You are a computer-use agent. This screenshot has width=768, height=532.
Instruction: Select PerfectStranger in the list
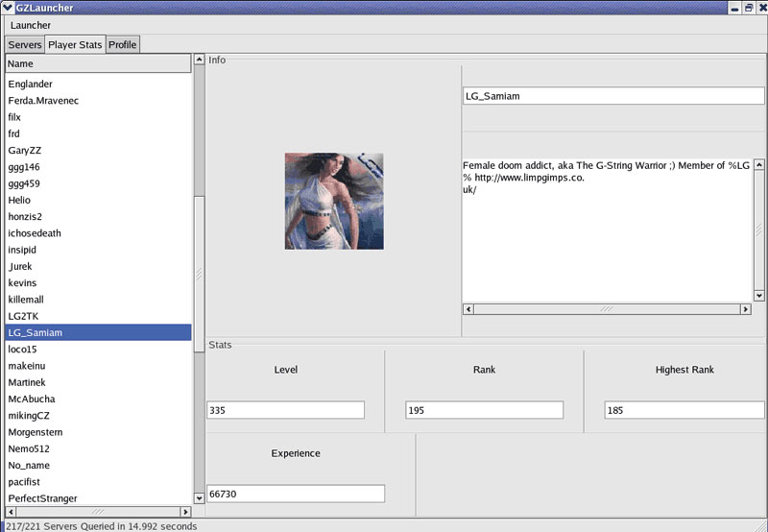point(42,498)
